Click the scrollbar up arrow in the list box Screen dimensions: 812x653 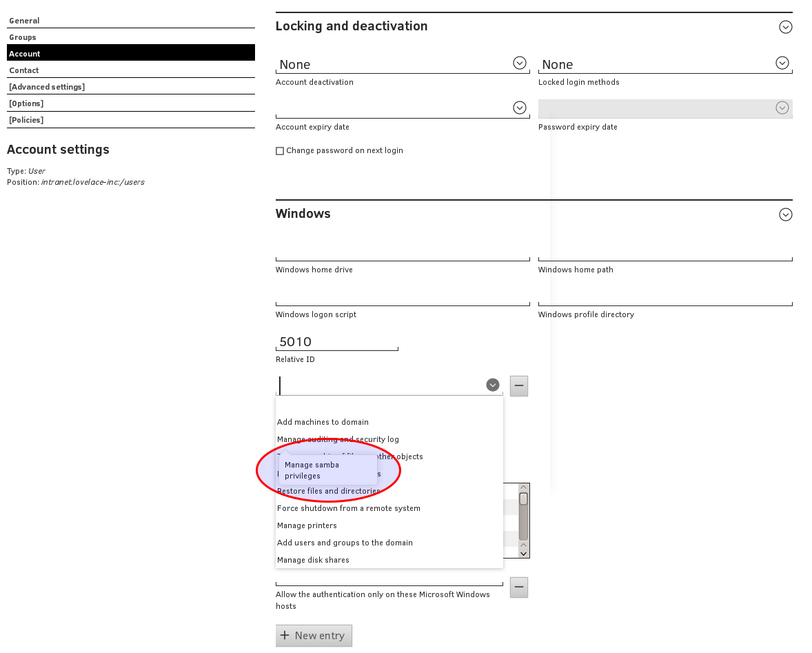pyautogui.click(x=523, y=488)
